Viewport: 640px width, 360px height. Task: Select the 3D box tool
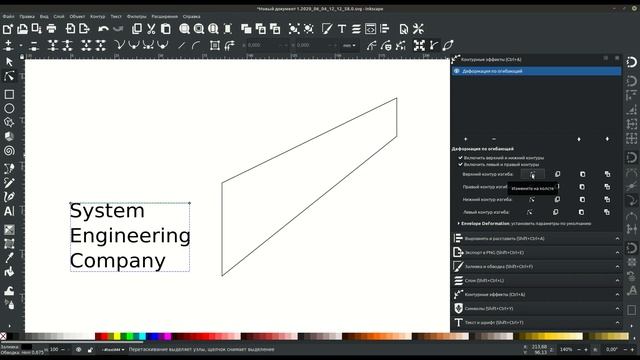[x=9, y=136]
